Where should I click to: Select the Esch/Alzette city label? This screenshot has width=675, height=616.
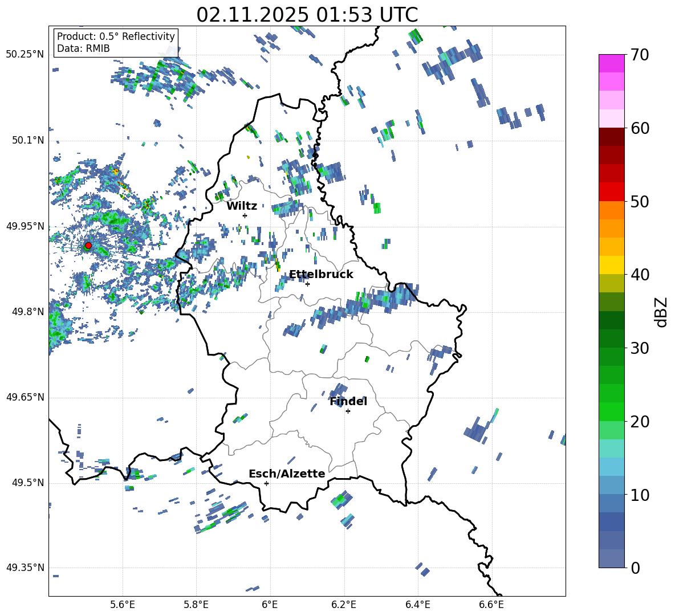click(x=287, y=474)
